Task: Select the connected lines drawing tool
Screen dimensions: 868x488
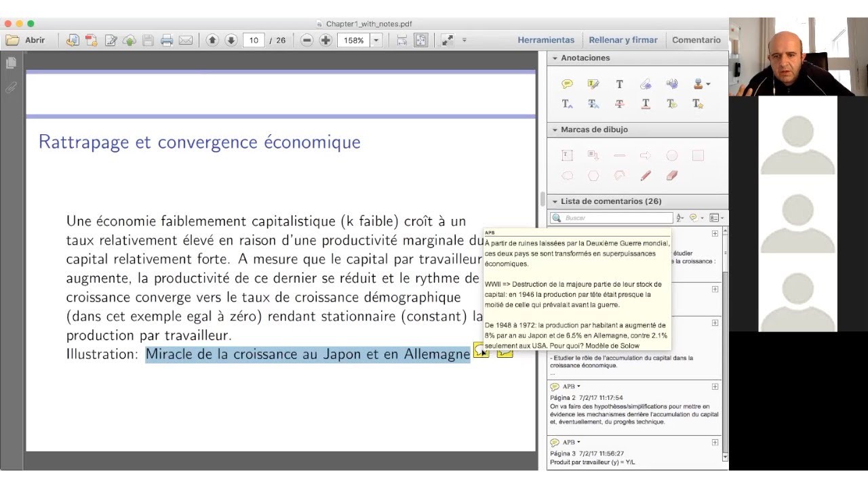Action: coord(619,176)
